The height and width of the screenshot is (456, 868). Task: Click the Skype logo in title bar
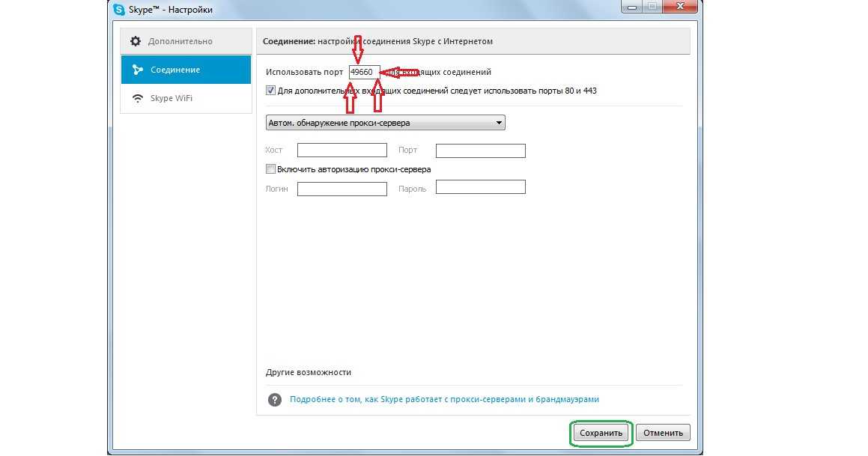point(118,10)
